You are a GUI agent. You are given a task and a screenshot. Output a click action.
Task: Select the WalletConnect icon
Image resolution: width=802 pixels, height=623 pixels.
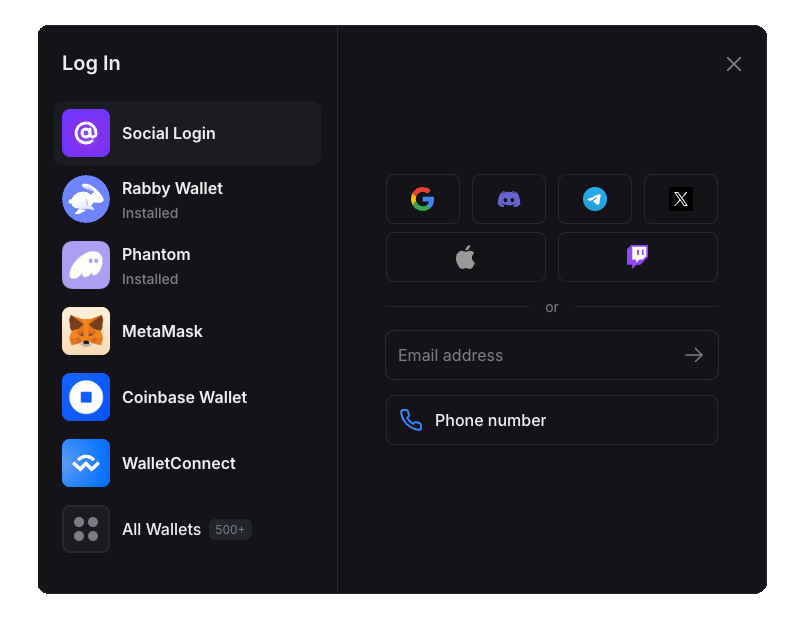click(x=86, y=463)
